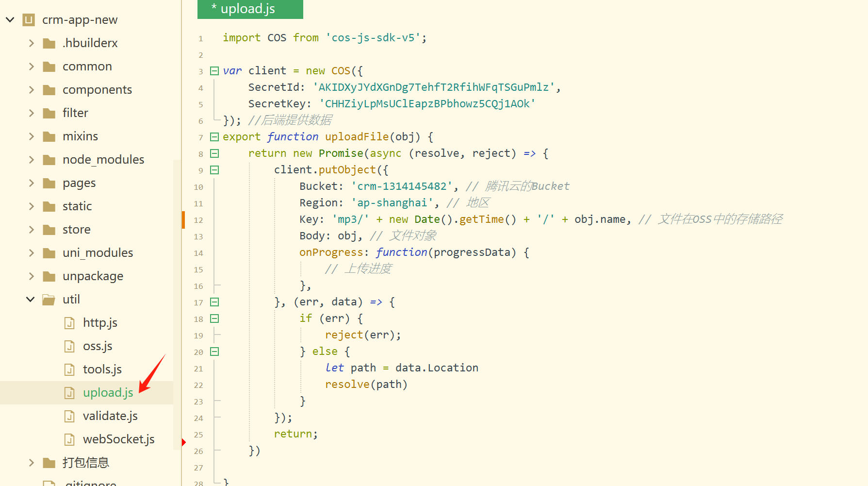Select the 打包信息 folder
This screenshot has height=486, width=868.
click(x=86, y=462)
